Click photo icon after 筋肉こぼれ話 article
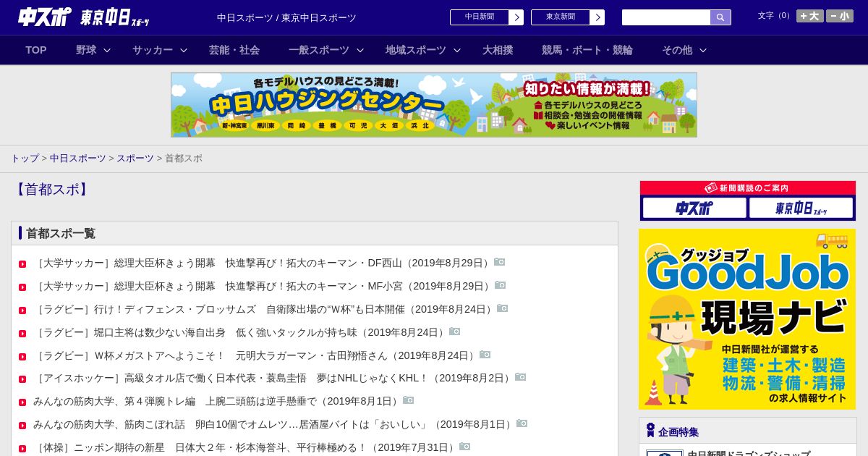Viewport: 868px width, 456px height. click(x=522, y=423)
